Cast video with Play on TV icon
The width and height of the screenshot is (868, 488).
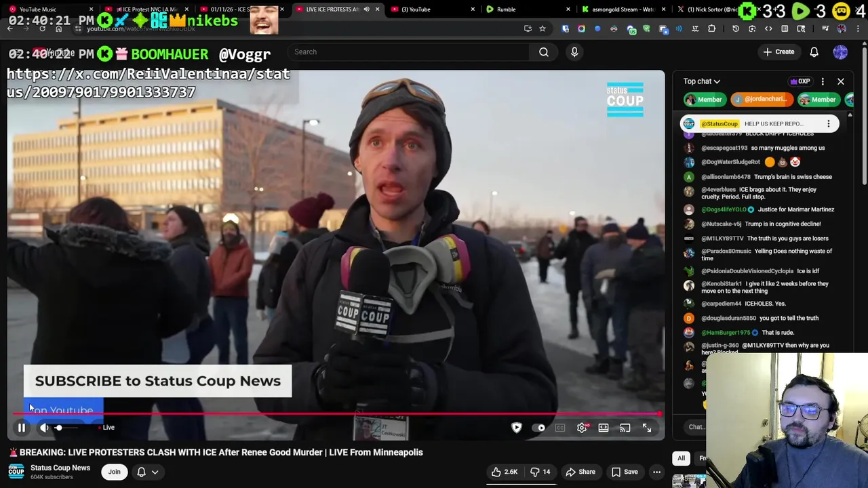tap(625, 428)
